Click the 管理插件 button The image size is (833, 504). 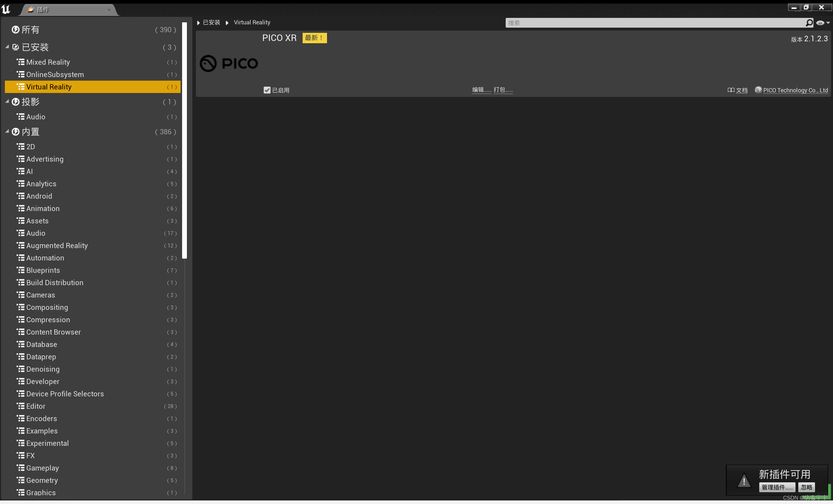777,487
